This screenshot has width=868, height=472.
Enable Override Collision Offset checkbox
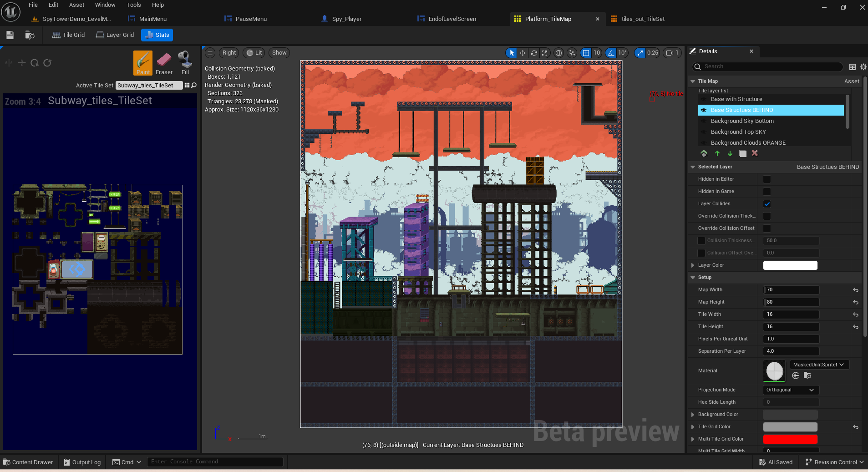(767, 228)
